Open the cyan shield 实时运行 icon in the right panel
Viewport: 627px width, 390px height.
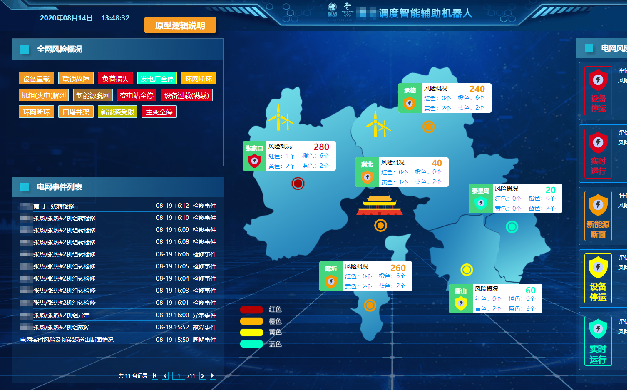click(598, 341)
